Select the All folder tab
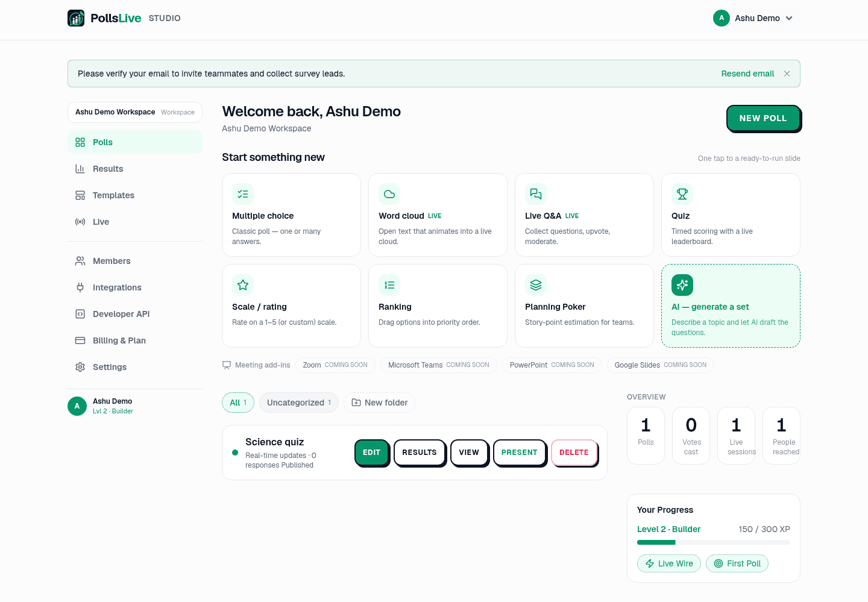Screen dimensions: 868x602 tap(238, 403)
